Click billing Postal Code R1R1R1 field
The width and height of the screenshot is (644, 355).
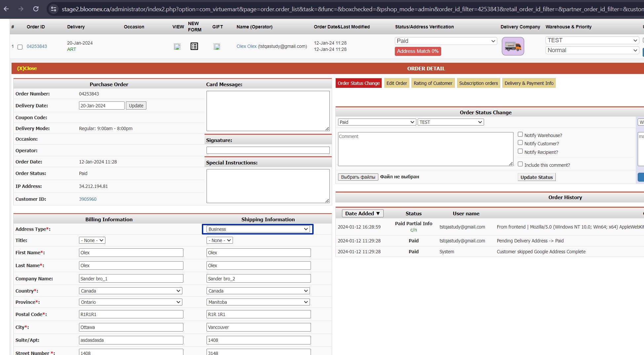(131, 314)
